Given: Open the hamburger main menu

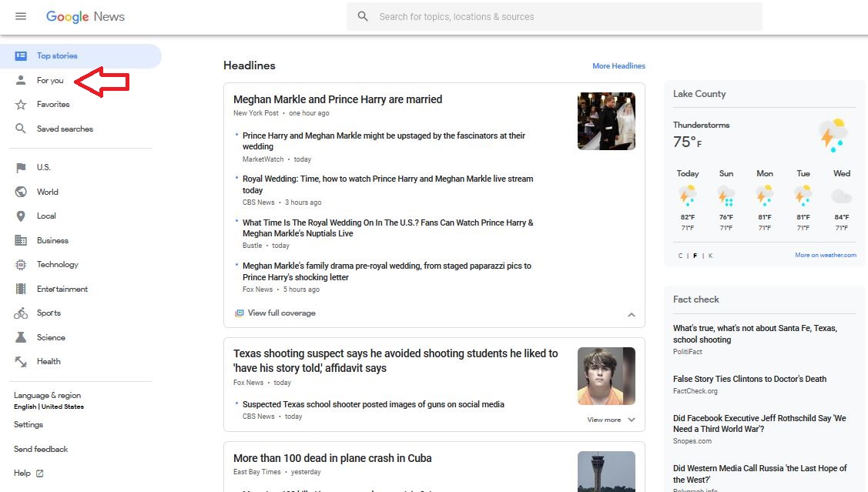Looking at the screenshot, I should click(x=21, y=16).
